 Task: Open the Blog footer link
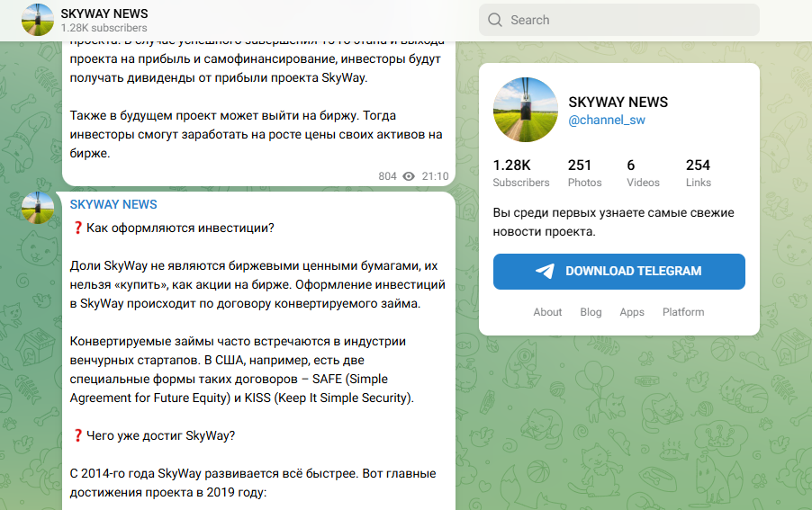[x=591, y=312]
